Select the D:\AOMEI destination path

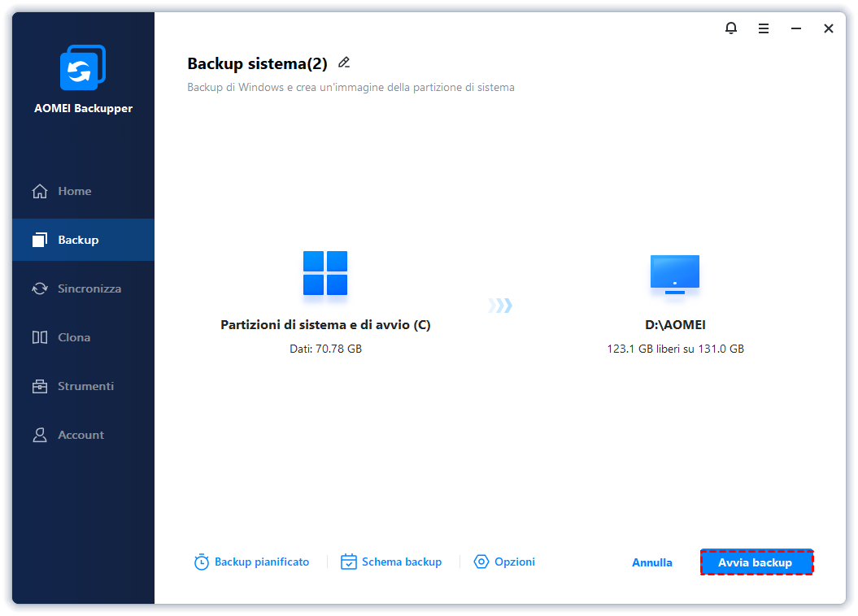point(675,325)
